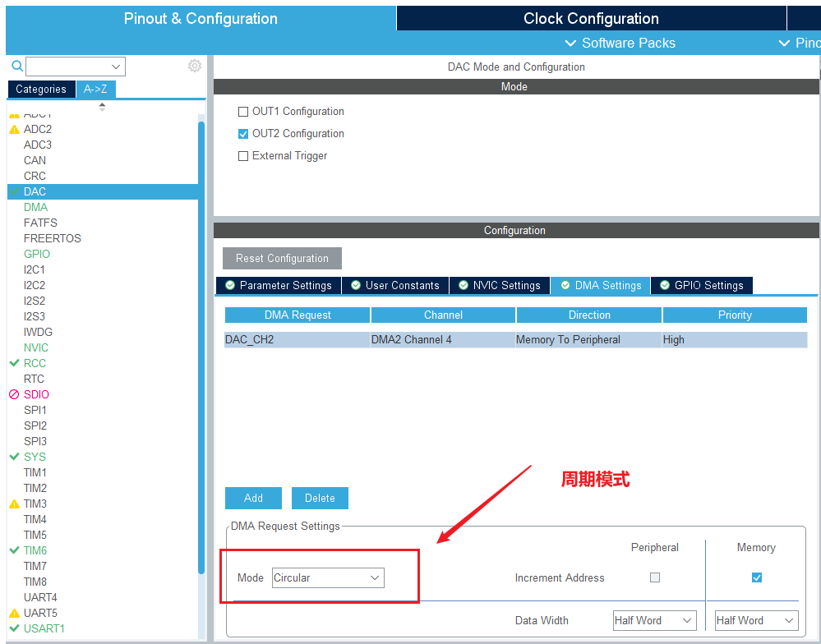Select UART4 in the peripheral list
Viewport: 821px width, 644px height.
(40, 597)
